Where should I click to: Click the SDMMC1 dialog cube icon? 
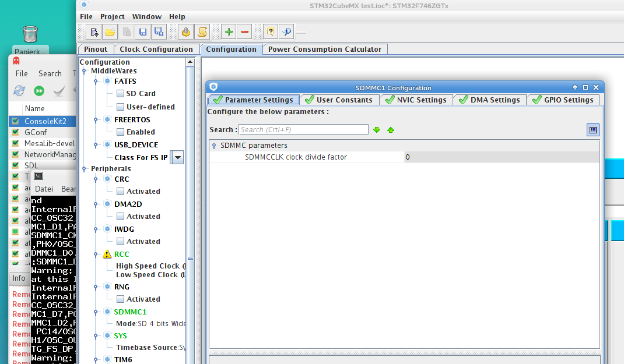(x=213, y=87)
